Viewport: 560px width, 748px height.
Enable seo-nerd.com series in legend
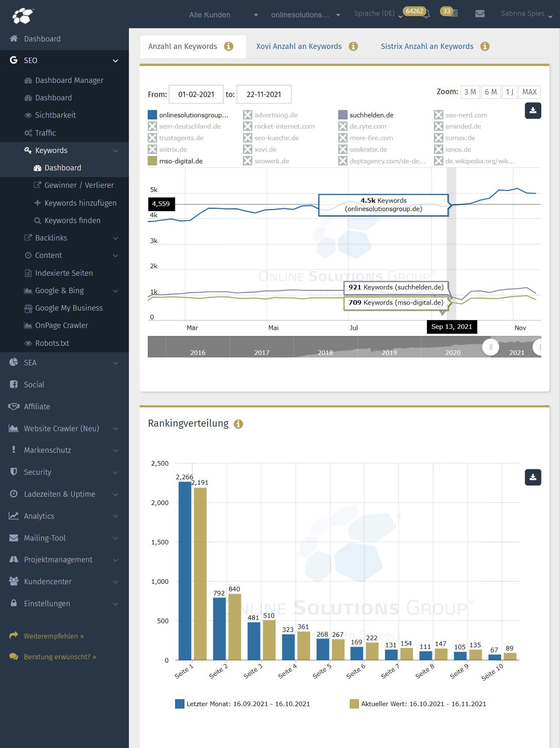(x=461, y=115)
